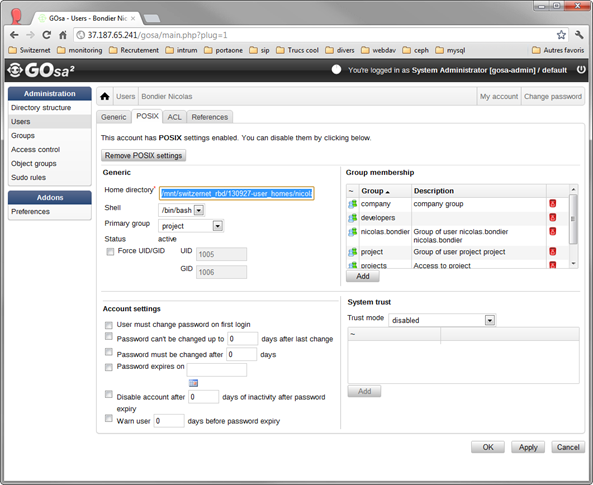Screen dimensions: 593x485
Task: Click the browser home icon
Action: (63, 35)
